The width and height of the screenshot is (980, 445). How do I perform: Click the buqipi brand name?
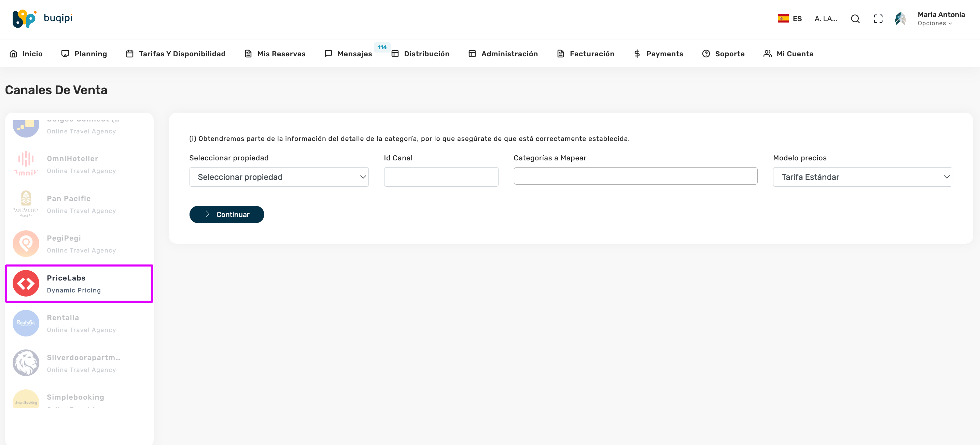coord(58,18)
